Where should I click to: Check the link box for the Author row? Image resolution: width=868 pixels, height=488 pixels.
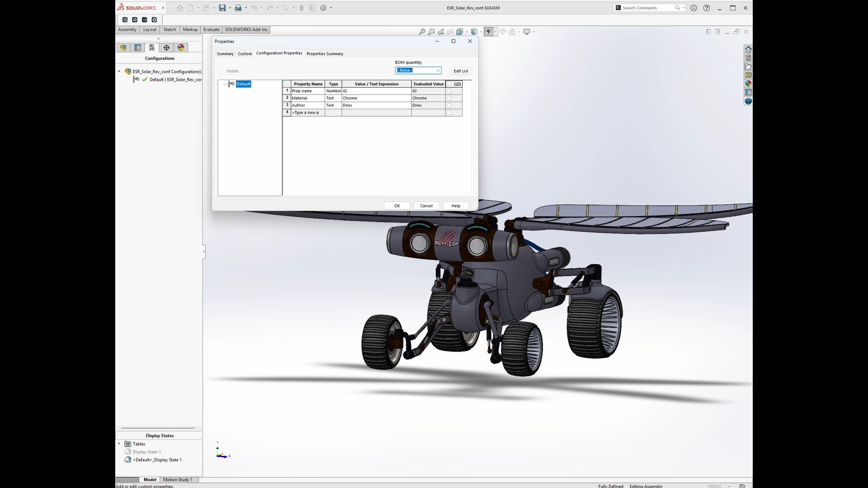tap(449, 105)
